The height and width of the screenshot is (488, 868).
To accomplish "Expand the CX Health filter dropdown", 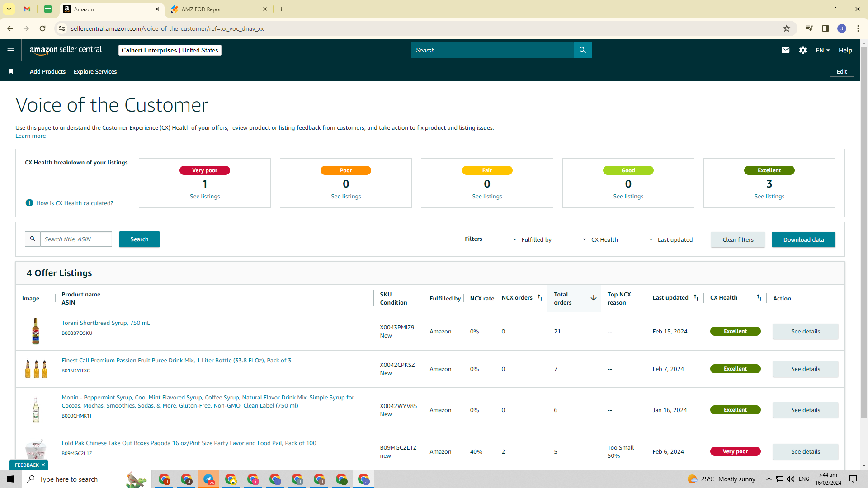I will tap(600, 239).
